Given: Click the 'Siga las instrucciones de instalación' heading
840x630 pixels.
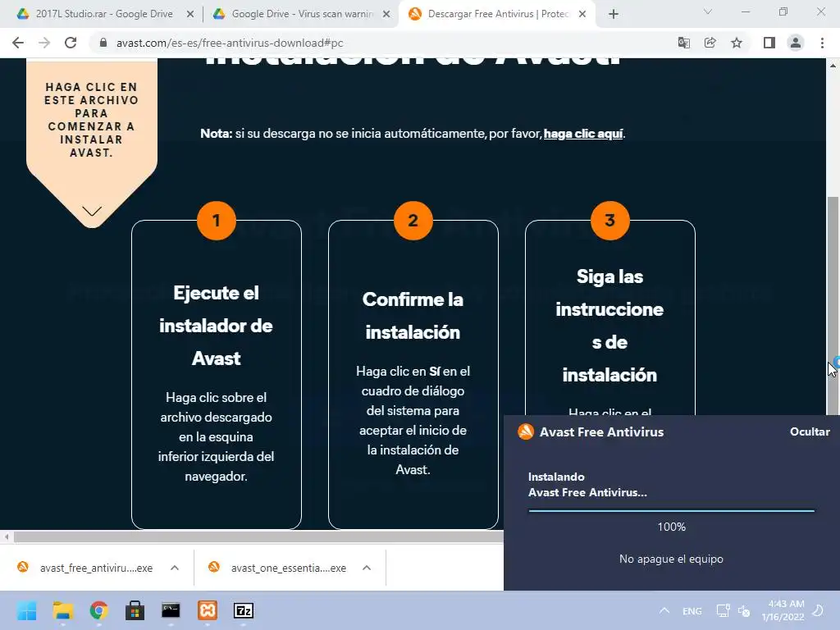Looking at the screenshot, I should pyautogui.click(x=609, y=326).
